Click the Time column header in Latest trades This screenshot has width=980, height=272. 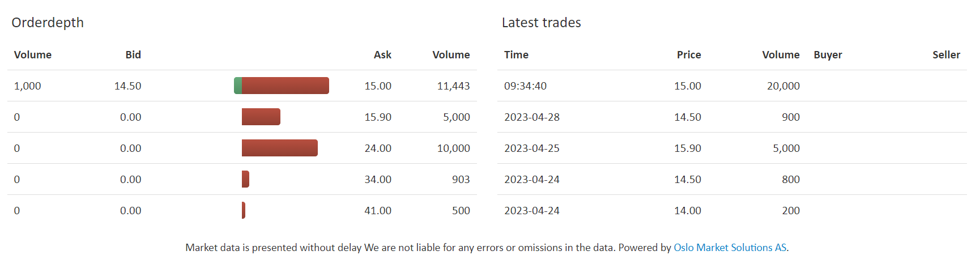(x=516, y=55)
